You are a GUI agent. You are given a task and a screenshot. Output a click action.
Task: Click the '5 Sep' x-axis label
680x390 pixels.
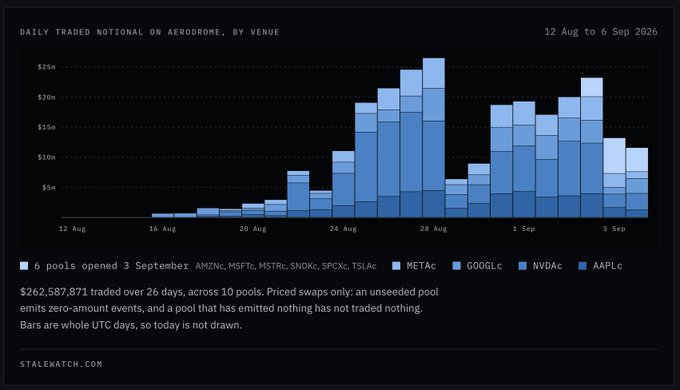[614, 229]
